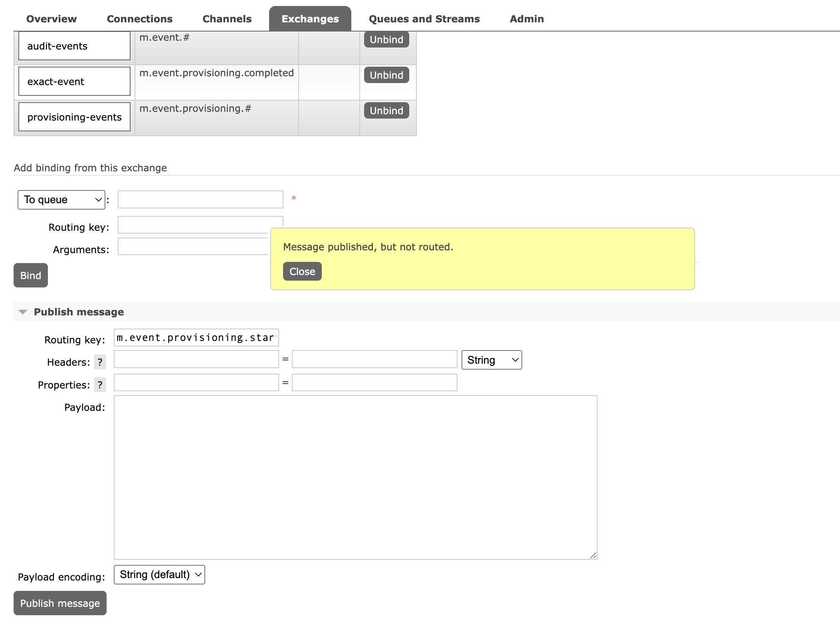Open the Overview tab
Viewport: 840px width, 618px height.
tap(51, 19)
